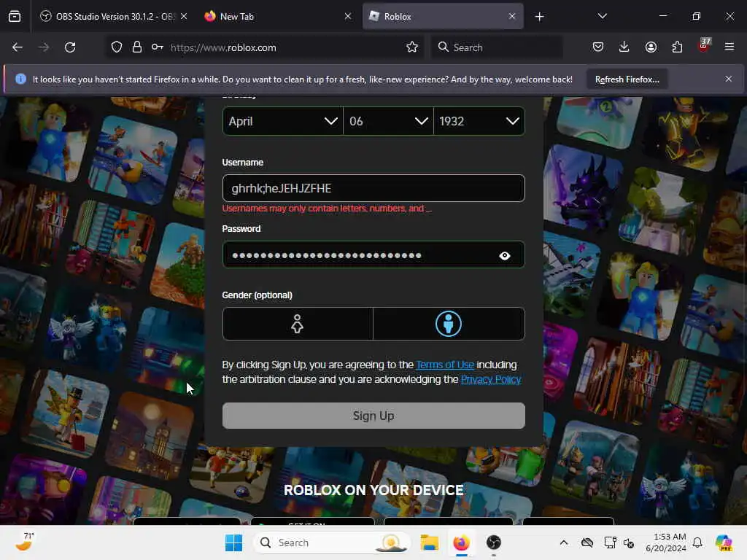Viewport: 747px width, 560px height.
Task: Click the Firefox Search box
Action: [x=498, y=47]
